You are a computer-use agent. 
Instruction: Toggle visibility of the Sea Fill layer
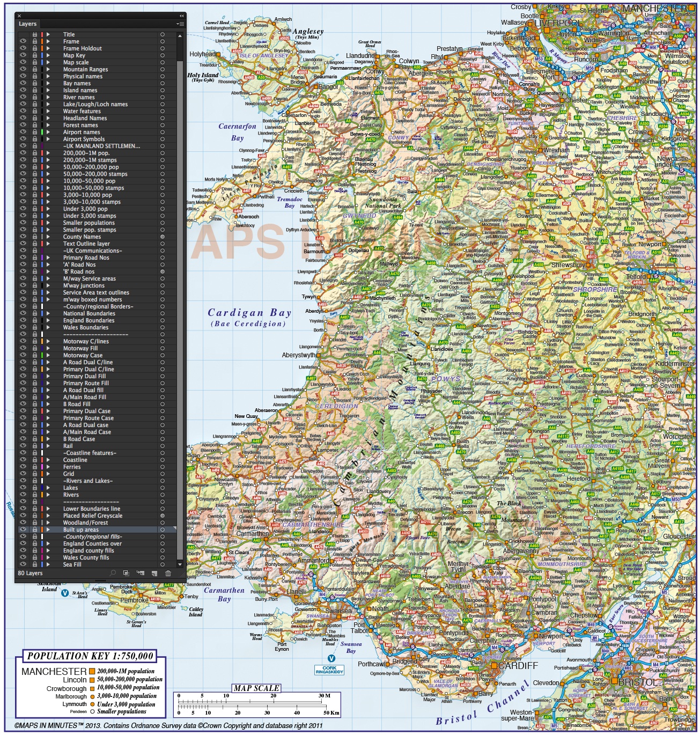click(x=22, y=564)
